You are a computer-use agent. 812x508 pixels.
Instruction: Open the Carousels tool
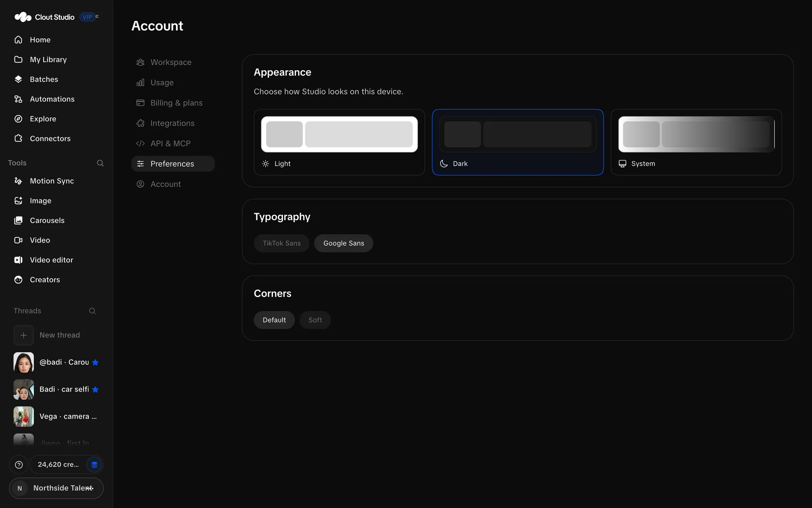click(x=56, y=220)
